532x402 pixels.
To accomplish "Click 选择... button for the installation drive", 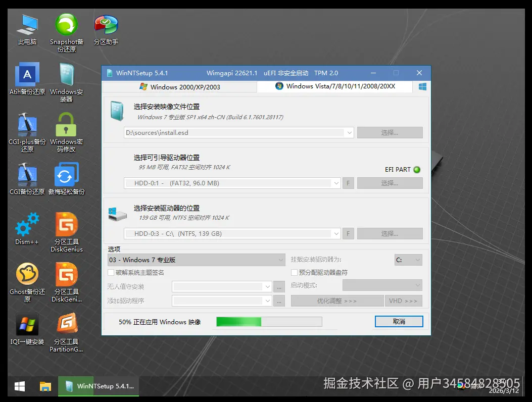I will (390, 234).
